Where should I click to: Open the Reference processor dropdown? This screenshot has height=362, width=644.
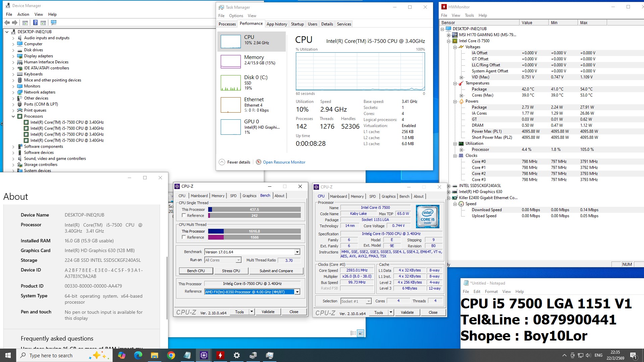[x=297, y=292]
